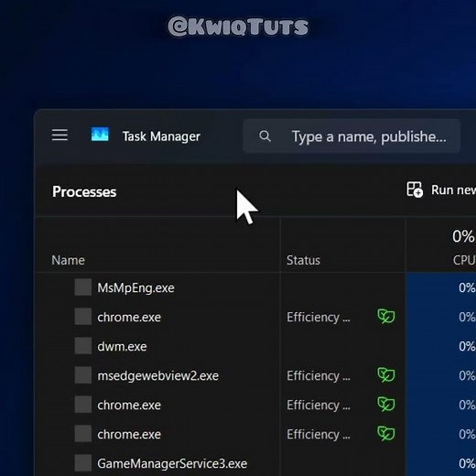The image size is (476, 476).
Task: Open the Task Manager hamburger navigation menu
Action: point(59,135)
